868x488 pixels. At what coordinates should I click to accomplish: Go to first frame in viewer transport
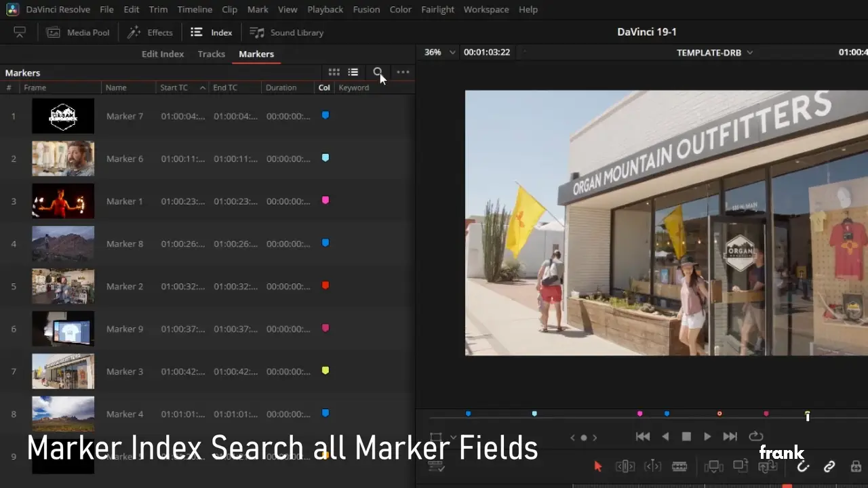click(x=643, y=437)
